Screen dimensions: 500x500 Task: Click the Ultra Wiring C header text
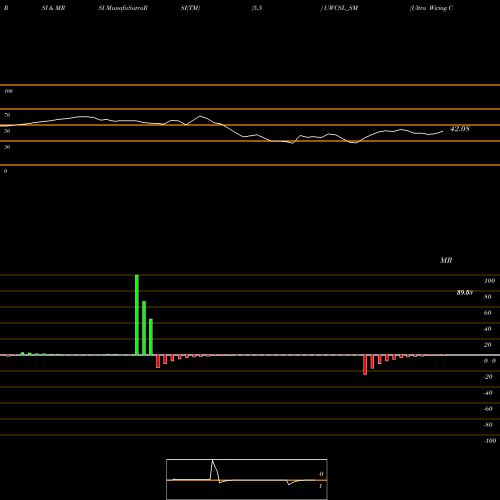pyautogui.click(x=431, y=8)
